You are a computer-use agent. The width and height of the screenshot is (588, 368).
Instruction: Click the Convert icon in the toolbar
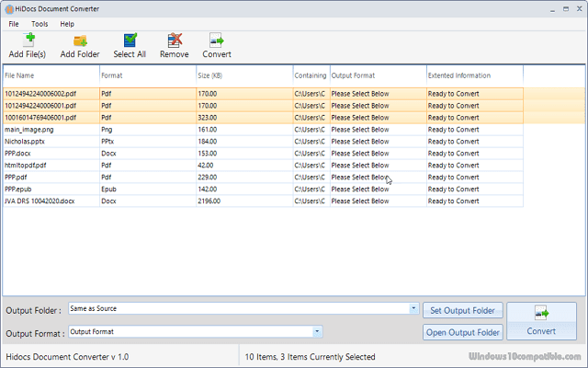[x=217, y=40]
